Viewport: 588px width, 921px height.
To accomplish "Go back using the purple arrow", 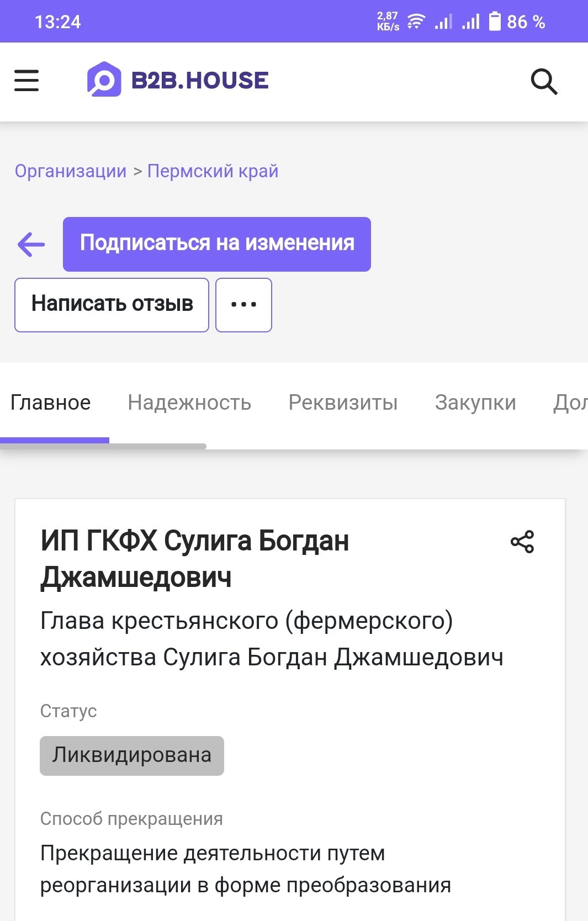I will pos(31,245).
